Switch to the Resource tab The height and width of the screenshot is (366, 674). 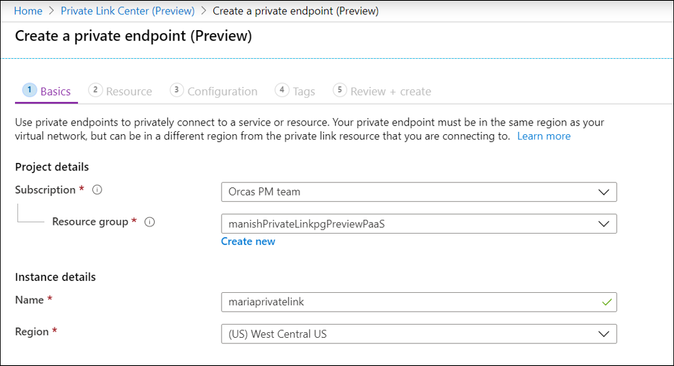click(129, 92)
